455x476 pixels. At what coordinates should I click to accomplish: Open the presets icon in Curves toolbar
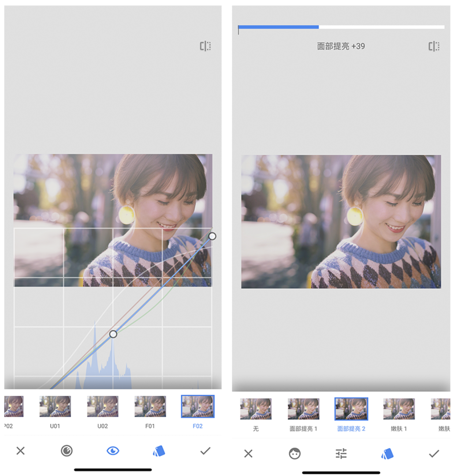pos(159,451)
